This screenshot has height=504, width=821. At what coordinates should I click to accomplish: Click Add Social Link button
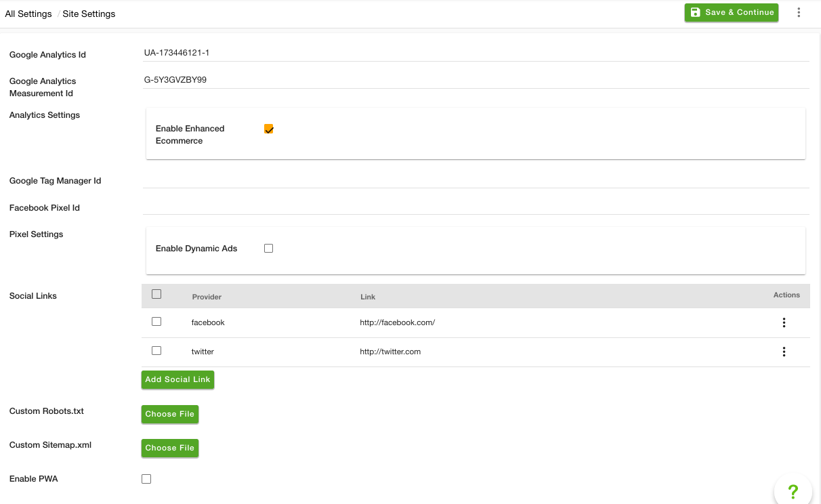(x=177, y=379)
